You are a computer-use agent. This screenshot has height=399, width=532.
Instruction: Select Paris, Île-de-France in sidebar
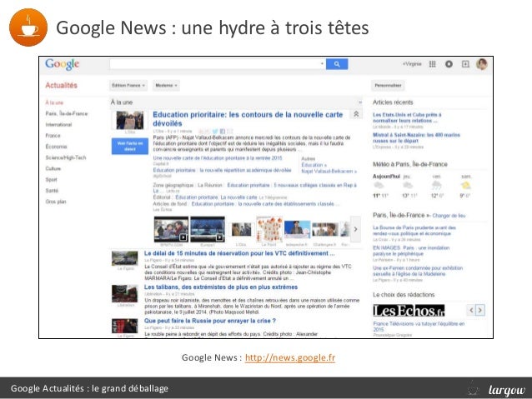pyautogui.click(x=67, y=113)
